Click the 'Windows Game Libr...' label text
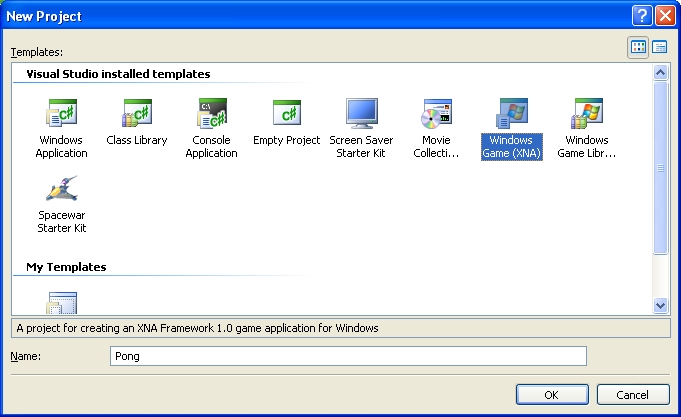Viewport: 681px width, 417px height. point(587,146)
